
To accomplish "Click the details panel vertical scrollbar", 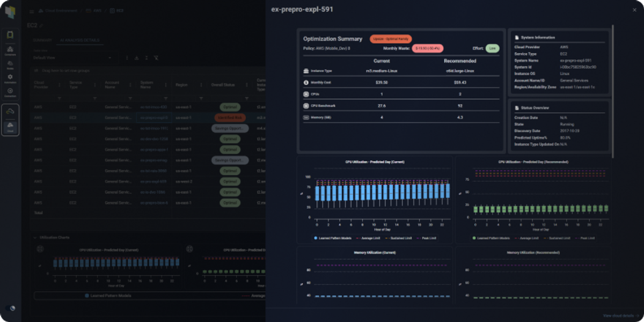I will 612,90.
